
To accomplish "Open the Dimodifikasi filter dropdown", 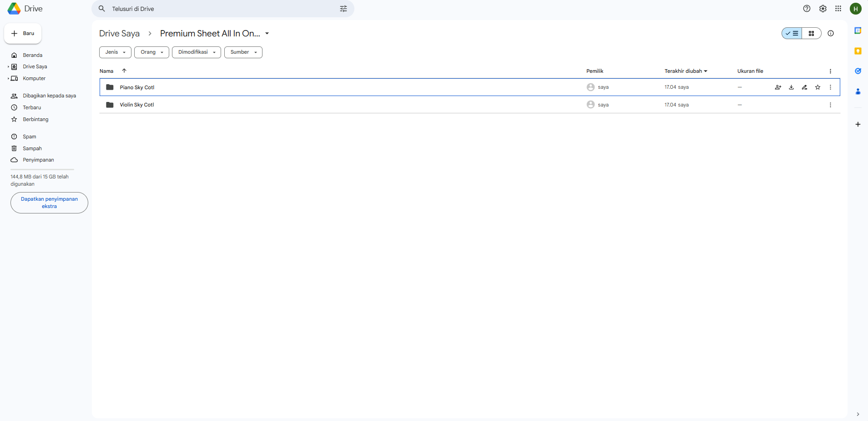I will (196, 52).
